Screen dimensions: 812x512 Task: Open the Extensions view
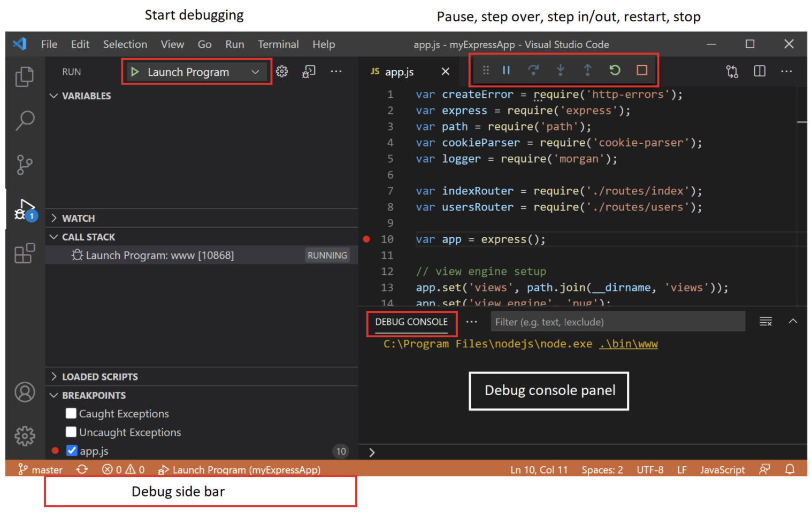pyautogui.click(x=25, y=253)
